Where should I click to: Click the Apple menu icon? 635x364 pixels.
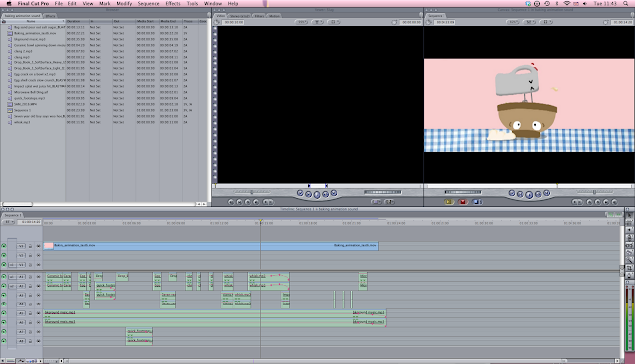9,3
